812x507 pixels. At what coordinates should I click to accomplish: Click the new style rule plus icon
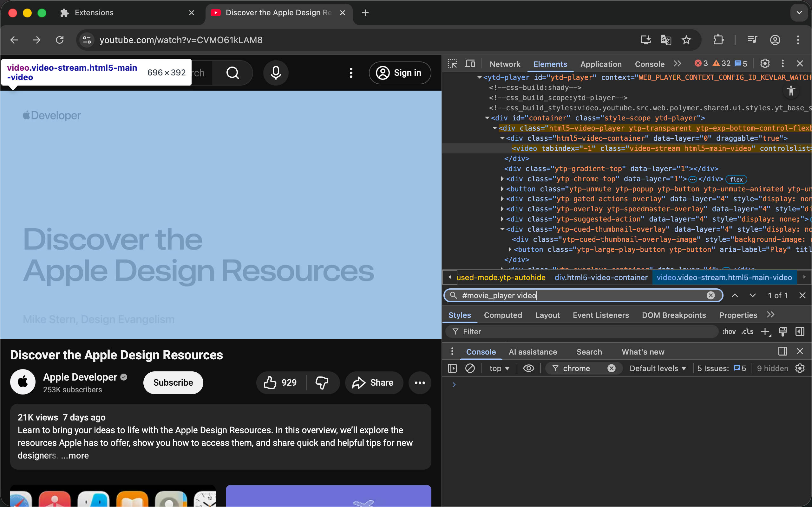(x=765, y=332)
